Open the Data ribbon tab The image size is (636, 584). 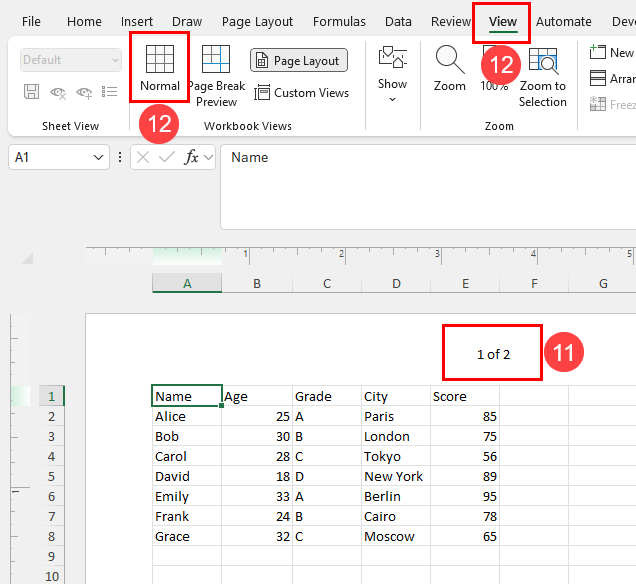[398, 21]
